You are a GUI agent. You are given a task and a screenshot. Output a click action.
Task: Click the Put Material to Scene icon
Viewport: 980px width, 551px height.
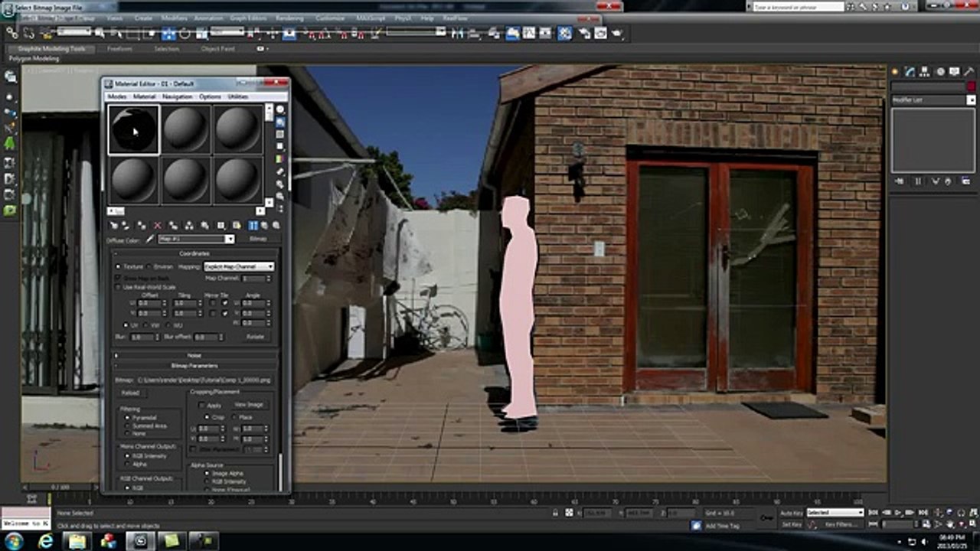[x=128, y=226]
